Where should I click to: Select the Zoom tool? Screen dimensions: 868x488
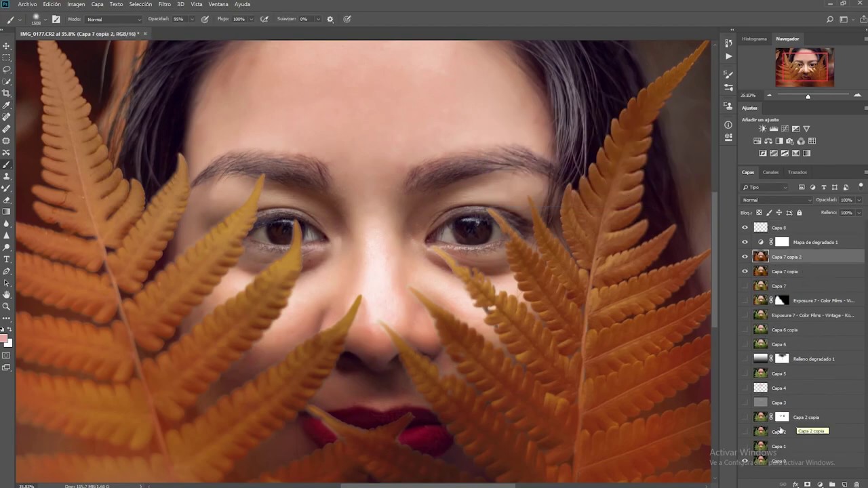[7, 306]
